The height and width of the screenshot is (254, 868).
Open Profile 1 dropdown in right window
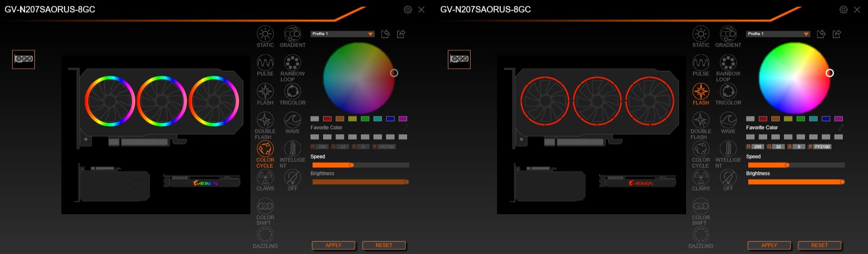tap(778, 34)
